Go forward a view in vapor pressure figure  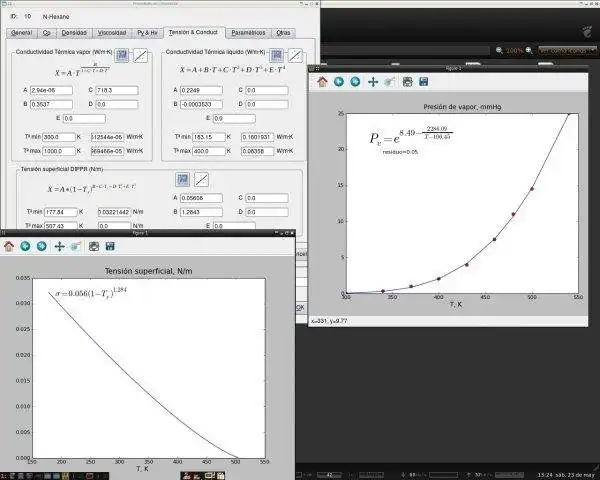[x=355, y=82]
